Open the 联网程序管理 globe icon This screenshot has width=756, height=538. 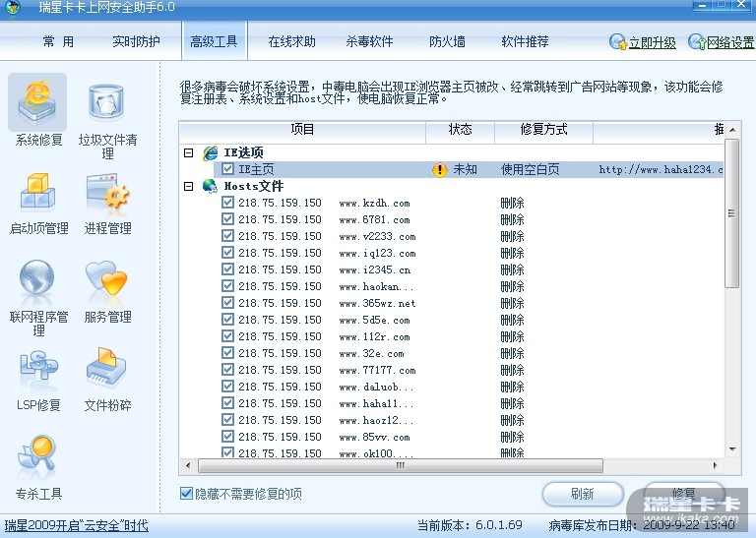point(36,277)
